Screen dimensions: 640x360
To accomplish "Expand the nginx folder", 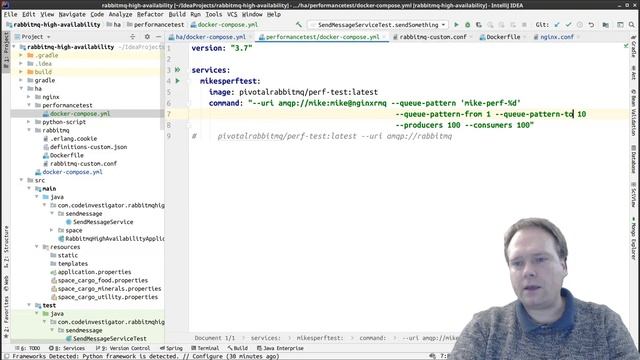I will click(x=29, y=97).
